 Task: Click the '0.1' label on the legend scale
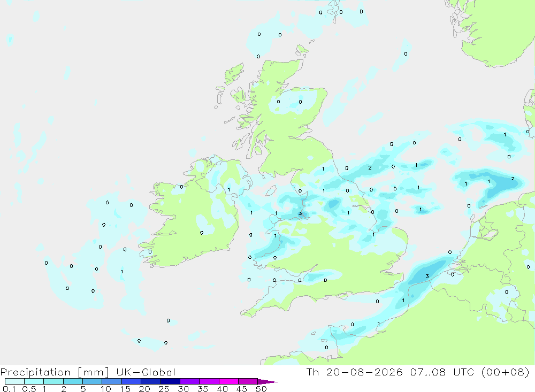point(9,389)
